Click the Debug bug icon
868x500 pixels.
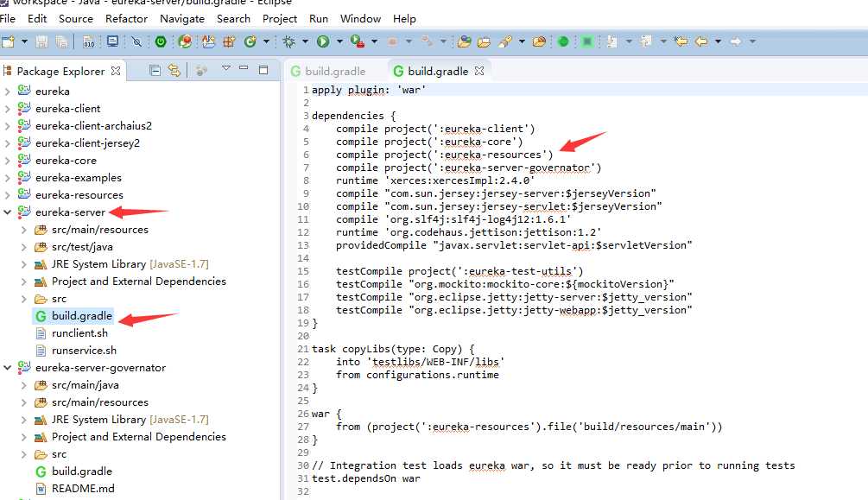pyautogui.click(x=288, y=41)
